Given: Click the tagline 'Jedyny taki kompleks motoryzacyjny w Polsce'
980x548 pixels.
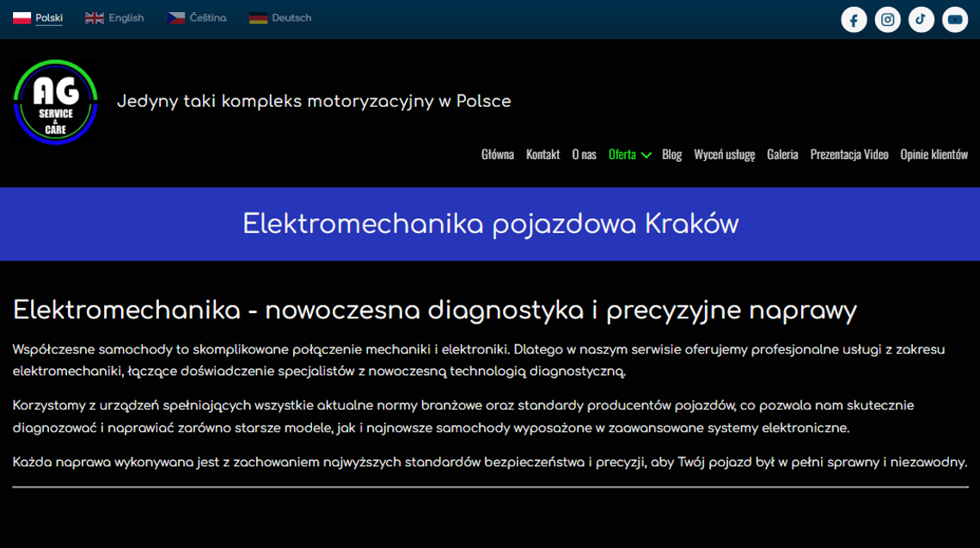Looking at the screenshot, I should click(314, 102).
